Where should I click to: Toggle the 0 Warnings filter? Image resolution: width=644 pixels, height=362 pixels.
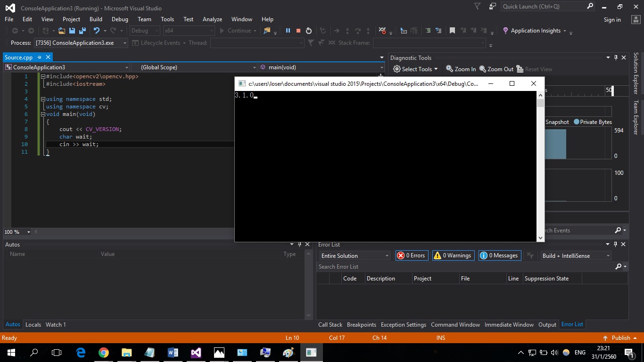coord(453,255)
